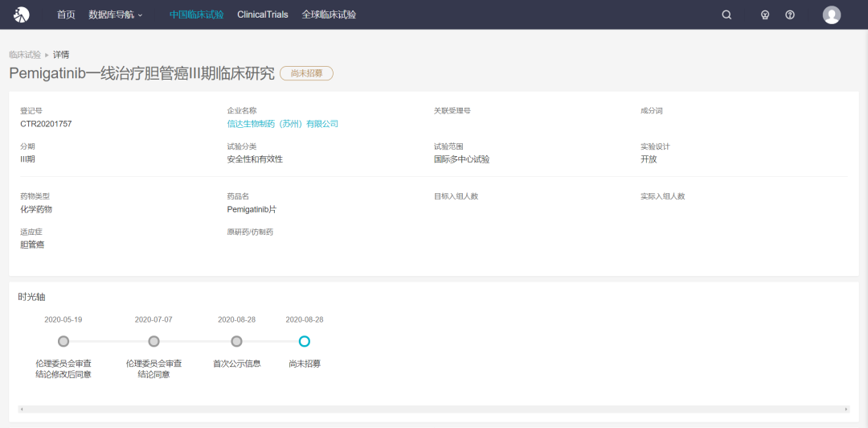Screen dimensions: 868x428
Task: Click the 关联受理号 field label
Action: tap(452, 111)
